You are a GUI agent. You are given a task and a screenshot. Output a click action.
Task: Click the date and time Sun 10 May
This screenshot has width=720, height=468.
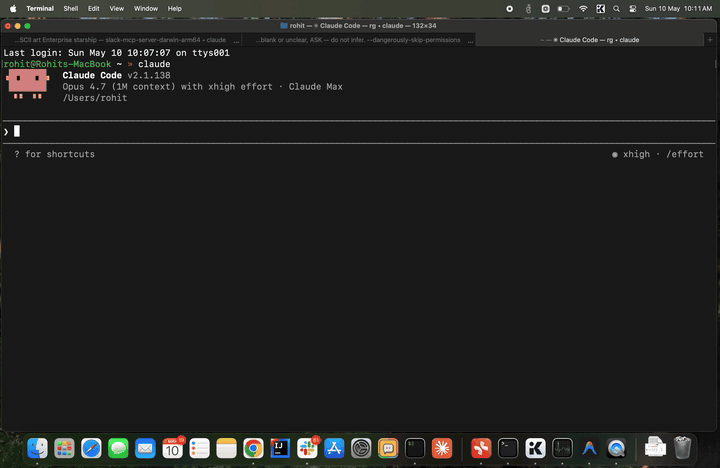[678, 8]
